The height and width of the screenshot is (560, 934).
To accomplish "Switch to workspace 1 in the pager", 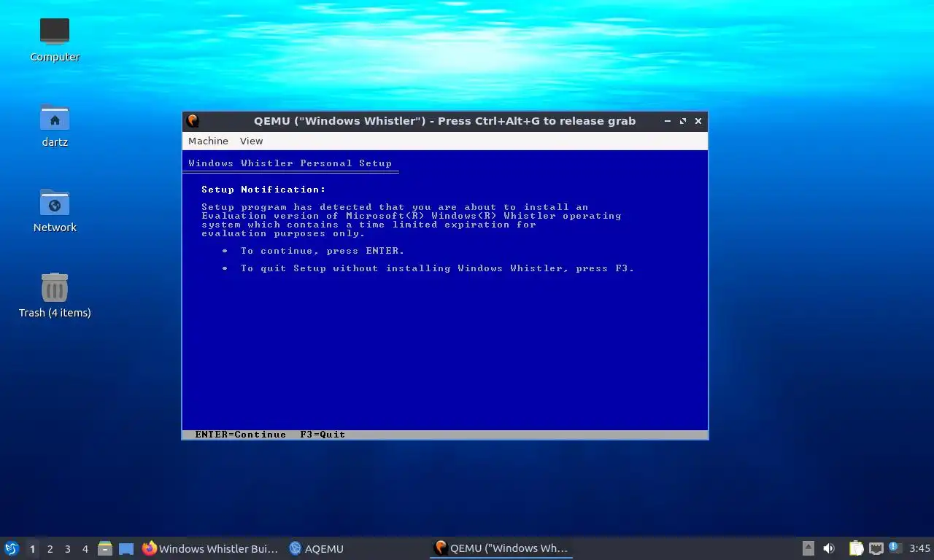I will [32, 549].
